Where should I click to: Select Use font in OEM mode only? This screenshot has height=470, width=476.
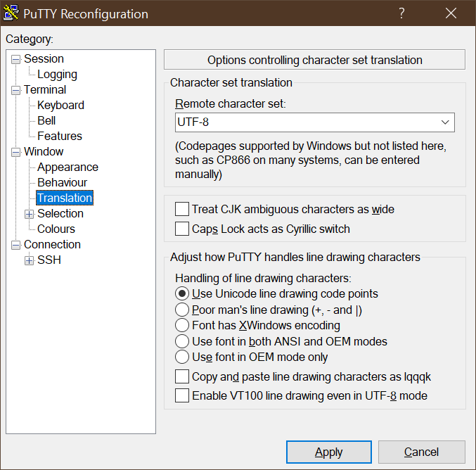tap(182, 357)
